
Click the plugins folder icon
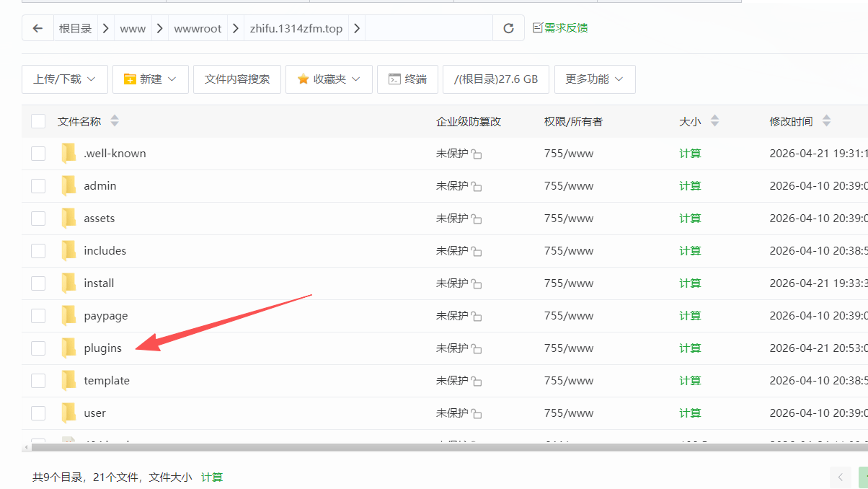click(x=68, y=348)
